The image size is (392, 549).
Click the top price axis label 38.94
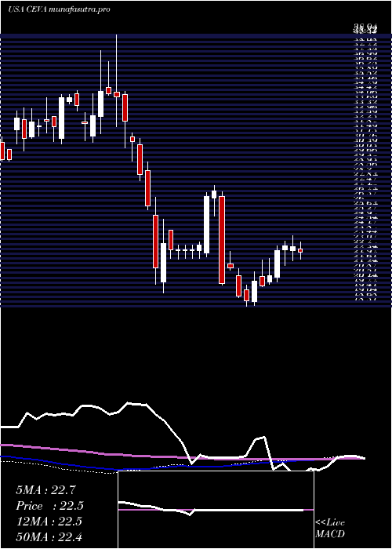click(365, 27)
